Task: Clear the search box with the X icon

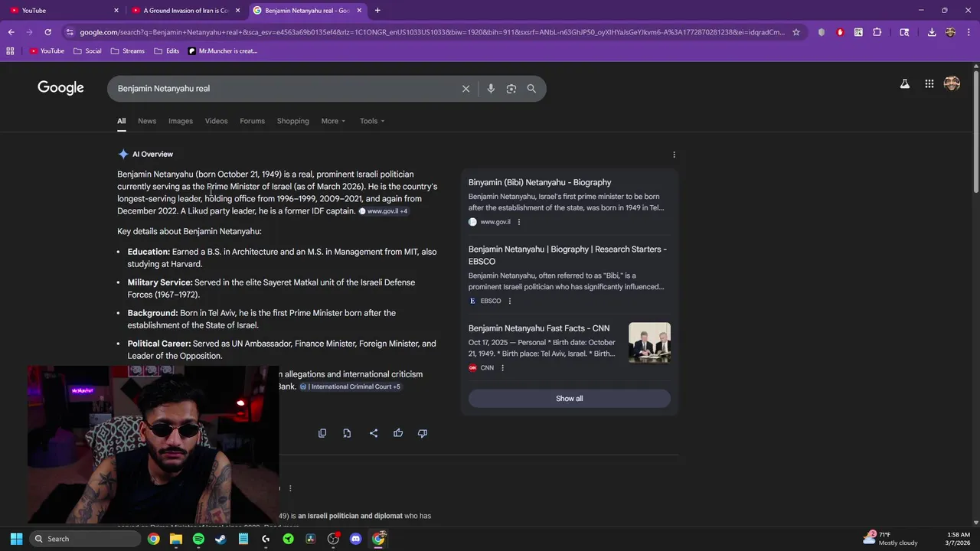Action: (465, 89)
